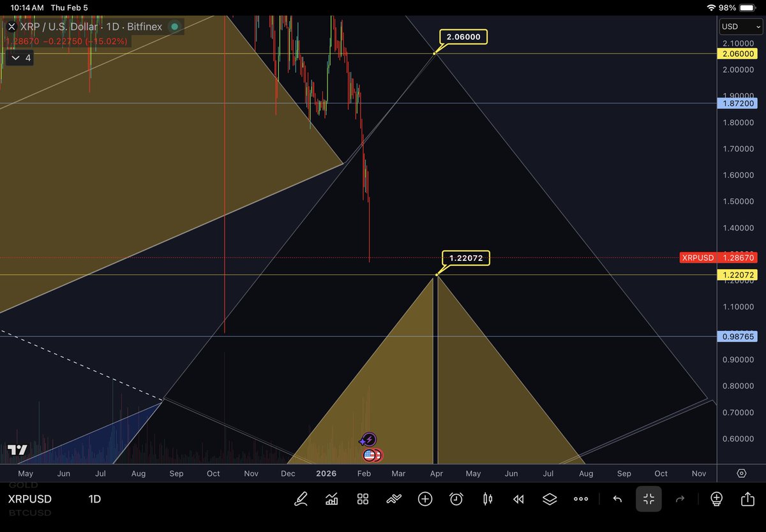Tap the yellow 2.06000 axis price tag

click(x=737, y=54)
